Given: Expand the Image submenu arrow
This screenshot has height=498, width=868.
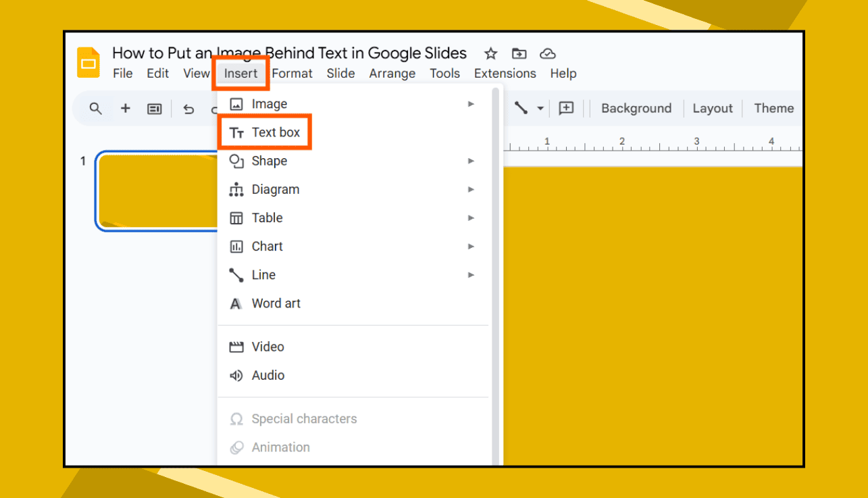Looking at the screenshot, I should coord(471,104).
